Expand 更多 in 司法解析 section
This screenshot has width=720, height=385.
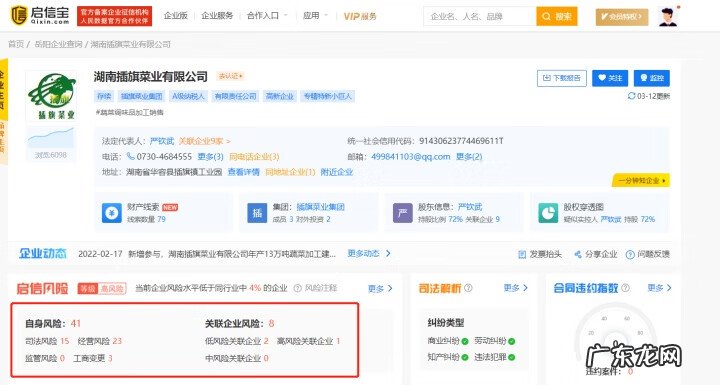516,288
